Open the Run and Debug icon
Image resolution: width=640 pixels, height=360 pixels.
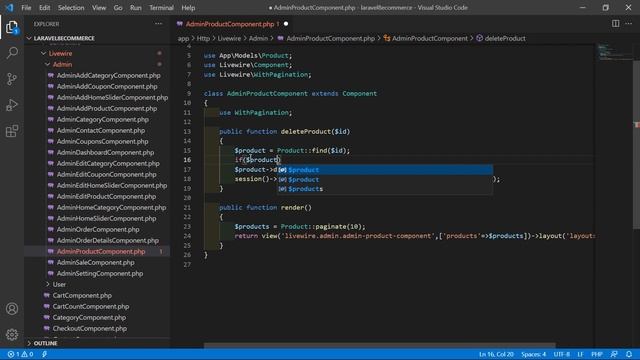click(12, 105)
